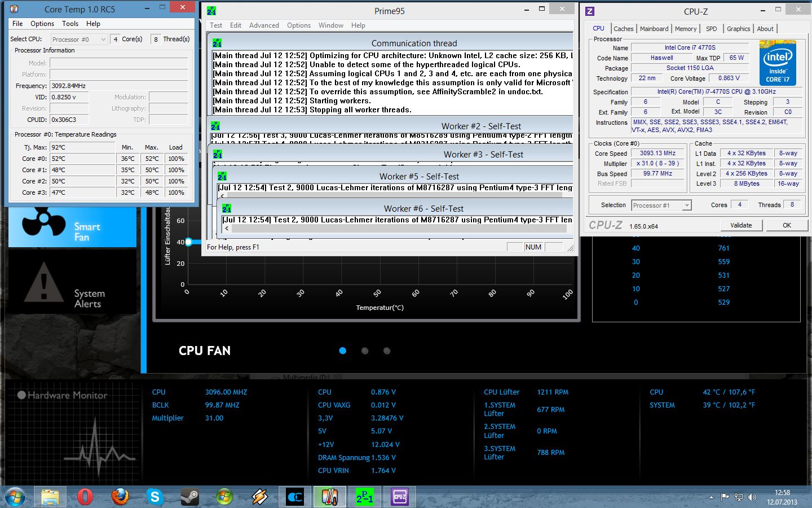The height and width of the screenshot is (508, 812).
Task: Click the Core Temp title bar icon
Action: coord(14,9)
